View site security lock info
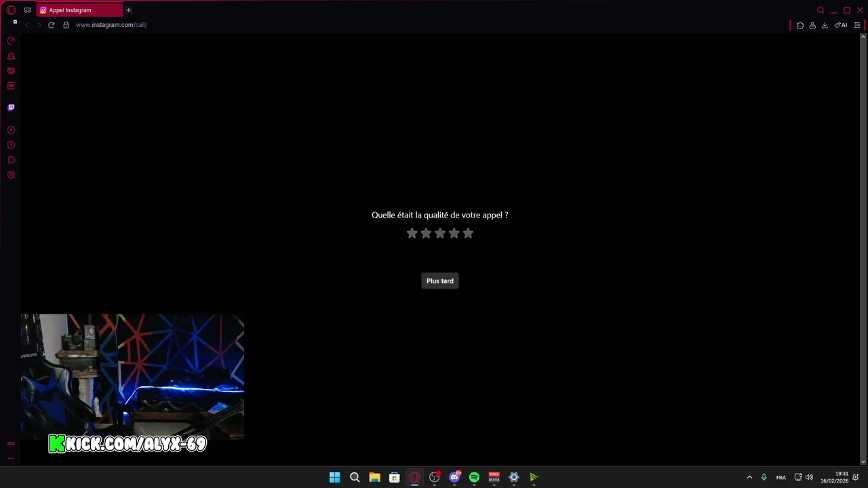 click(66, 25)
